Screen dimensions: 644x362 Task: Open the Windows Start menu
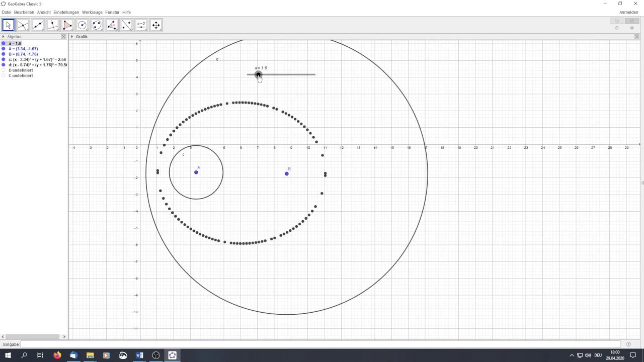[8, 355]
